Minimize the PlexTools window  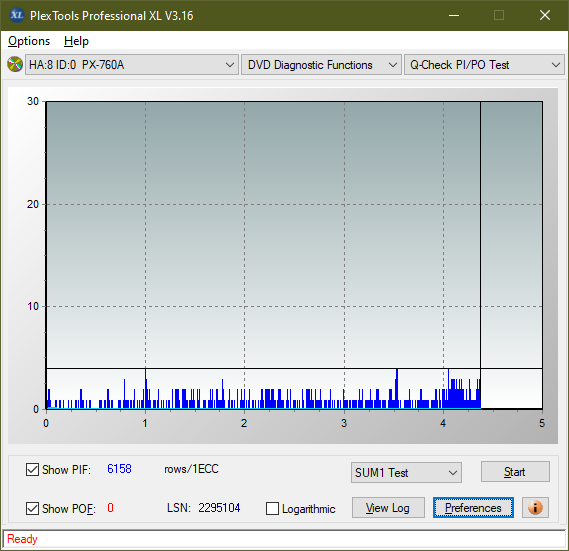pos(454,15)
